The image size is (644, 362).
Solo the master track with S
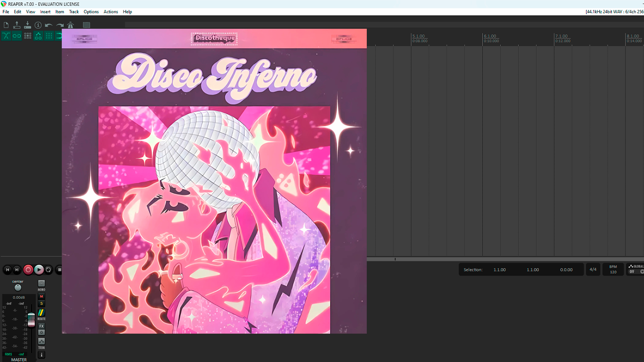(x=41, y=304)
